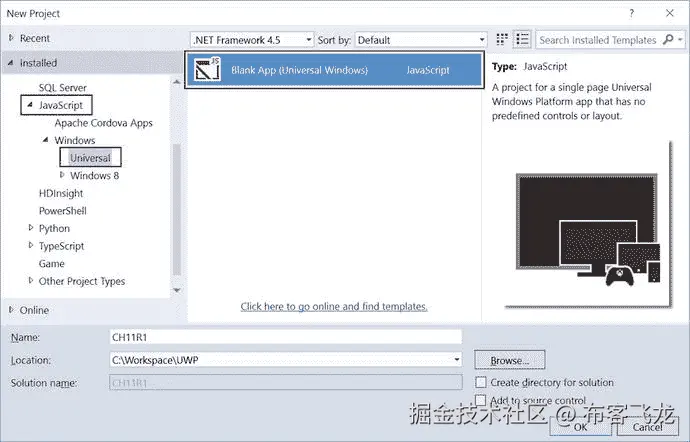This screenshot has width=690, height=442.
Task: Click the Name field containing CH11R1
Action: click(286, 337)
